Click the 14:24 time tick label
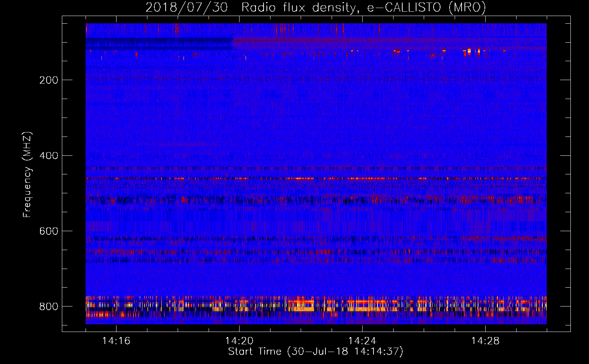The image size is (589, 364). point(362,341)
